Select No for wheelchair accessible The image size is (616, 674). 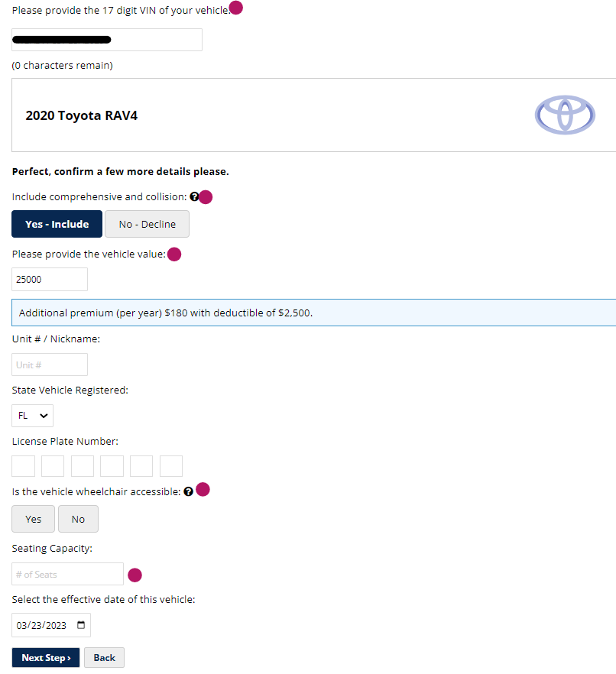click(78, 519)
